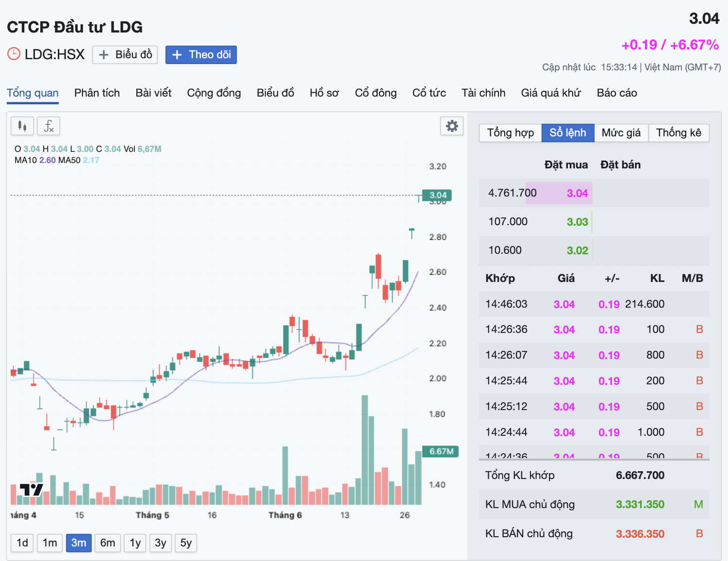The width and height of the screenshot is (728, 561).
Task: Click the M/B column header
Action: tap(692, 279)
